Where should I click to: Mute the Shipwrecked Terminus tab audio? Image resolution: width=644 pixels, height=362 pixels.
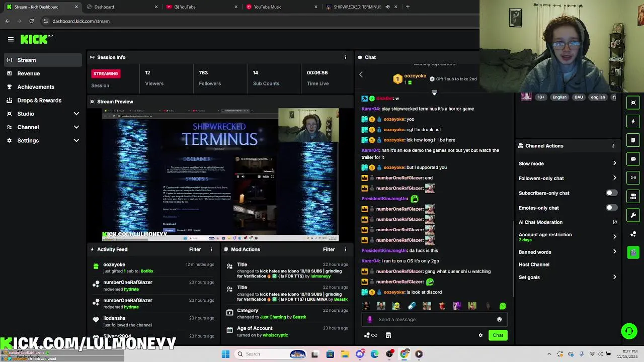(387, 7)
